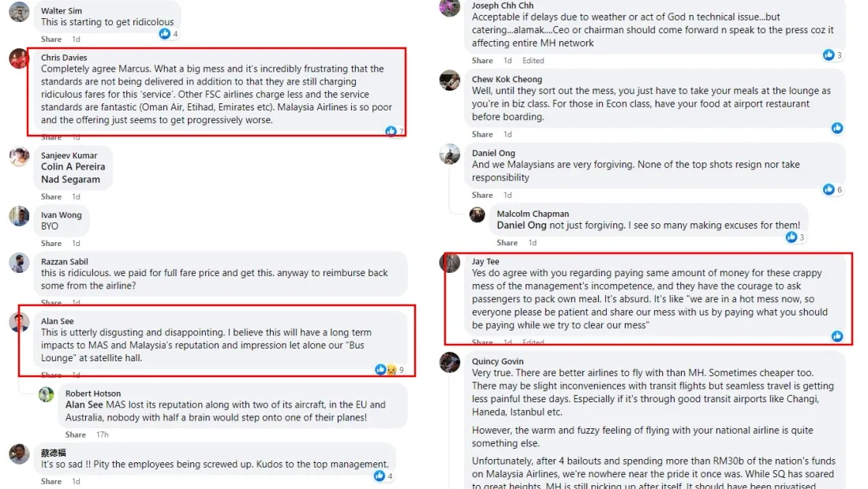Click Share under Malcolm Chapman's reply
The width and height of the screenshot is (868, 489).
point(507,243)
